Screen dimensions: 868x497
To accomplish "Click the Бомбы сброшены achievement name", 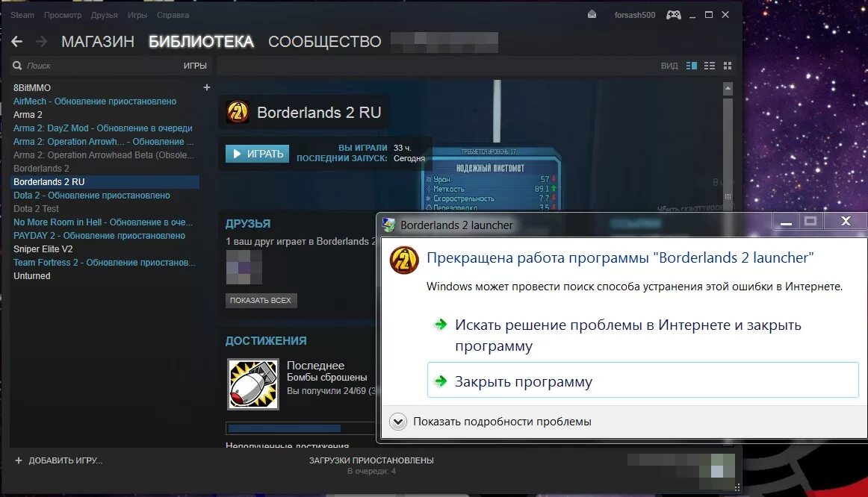I will pos(326,377).
